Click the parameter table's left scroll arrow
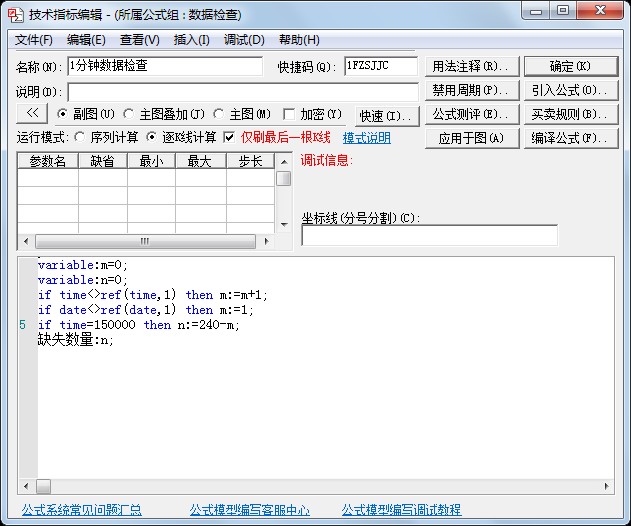Image resolution: width=631 pixels, height=526 pixels. (x=24, y=241)
